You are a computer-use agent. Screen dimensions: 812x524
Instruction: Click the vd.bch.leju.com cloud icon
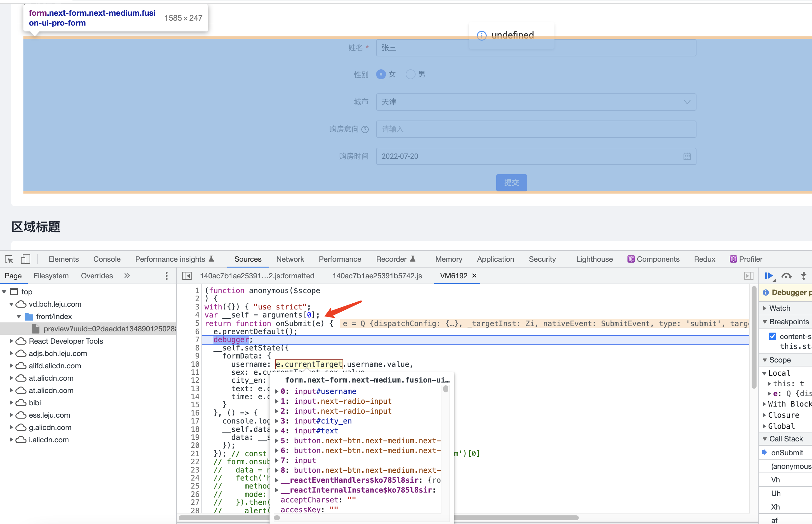[21, 304]
